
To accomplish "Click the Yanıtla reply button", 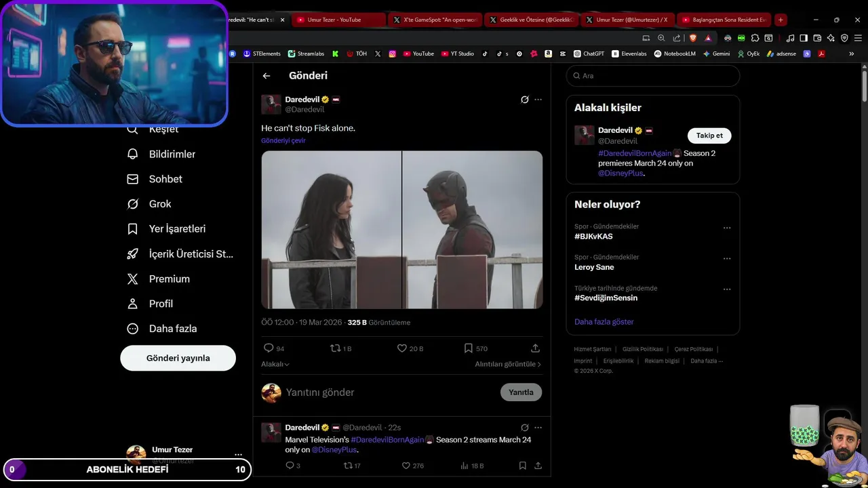I will 521,392.
